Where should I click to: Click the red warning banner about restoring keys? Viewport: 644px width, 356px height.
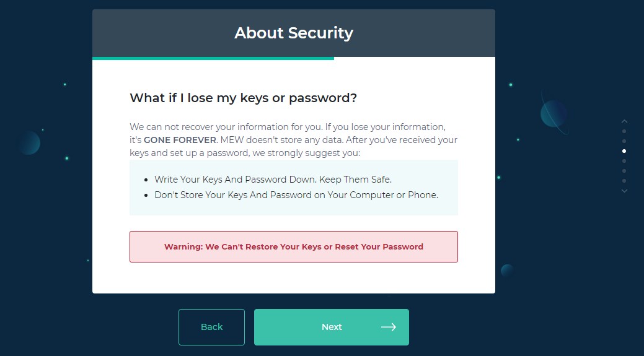[x=294, y=246]
